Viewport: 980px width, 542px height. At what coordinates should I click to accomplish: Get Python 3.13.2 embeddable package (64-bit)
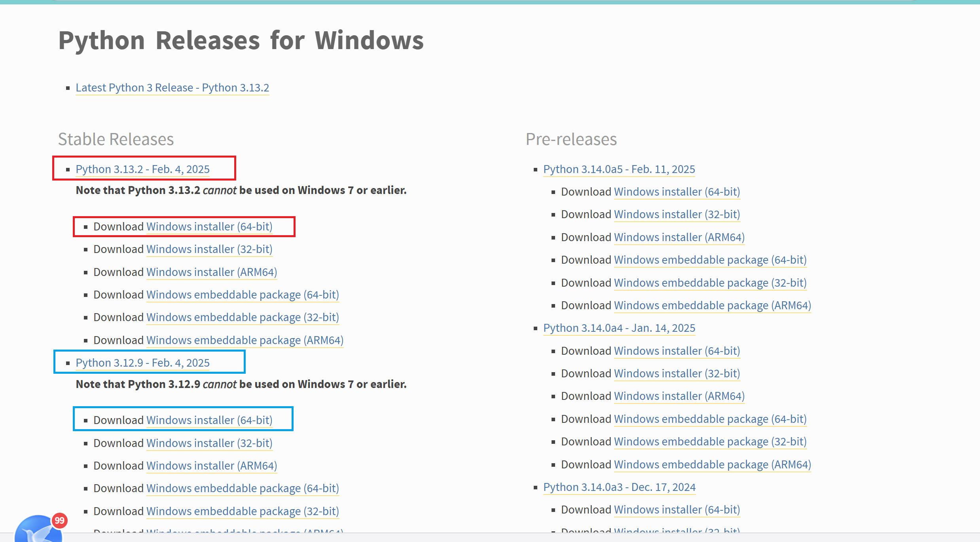coord(243,295)
